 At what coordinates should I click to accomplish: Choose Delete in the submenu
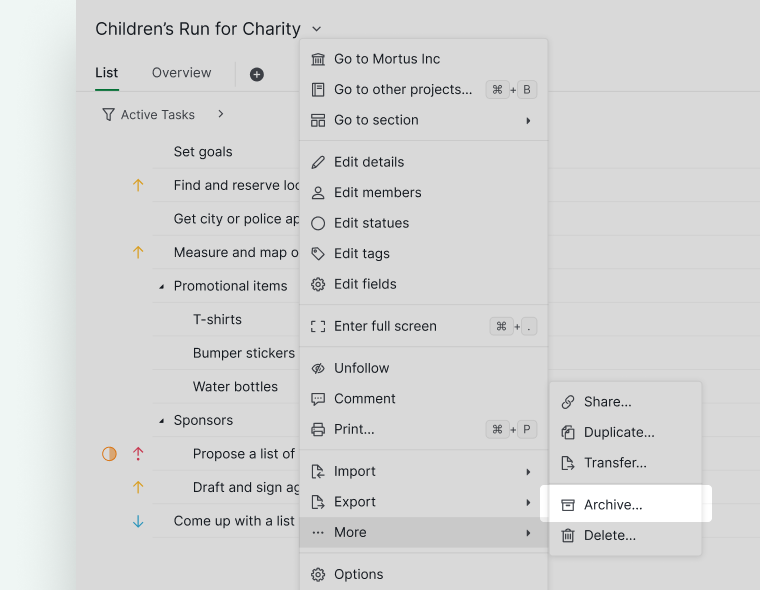[625, 536]
